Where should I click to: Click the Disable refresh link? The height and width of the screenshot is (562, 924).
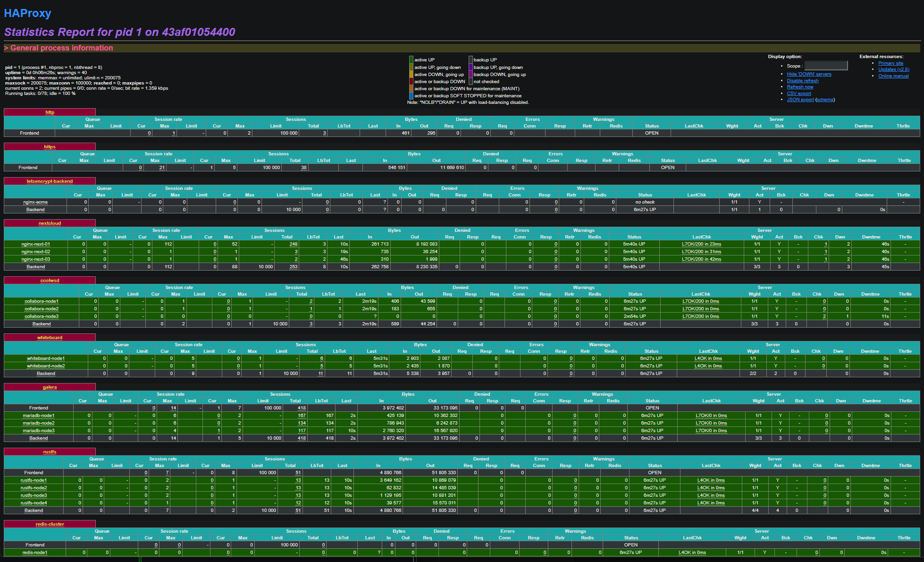802,81
